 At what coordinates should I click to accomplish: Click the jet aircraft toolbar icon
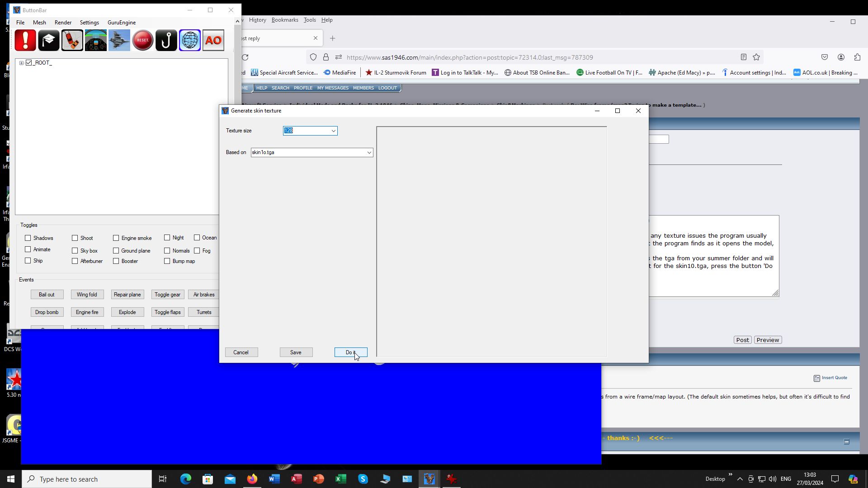click(x=119, y=40)
